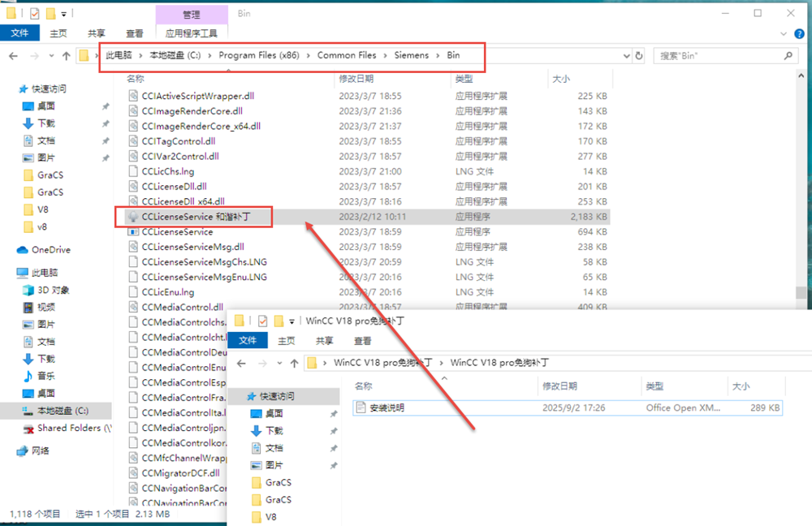This screenshot has height=526, width=812.
Task: Select the CCLicChs.lng file
Action: 167,171
